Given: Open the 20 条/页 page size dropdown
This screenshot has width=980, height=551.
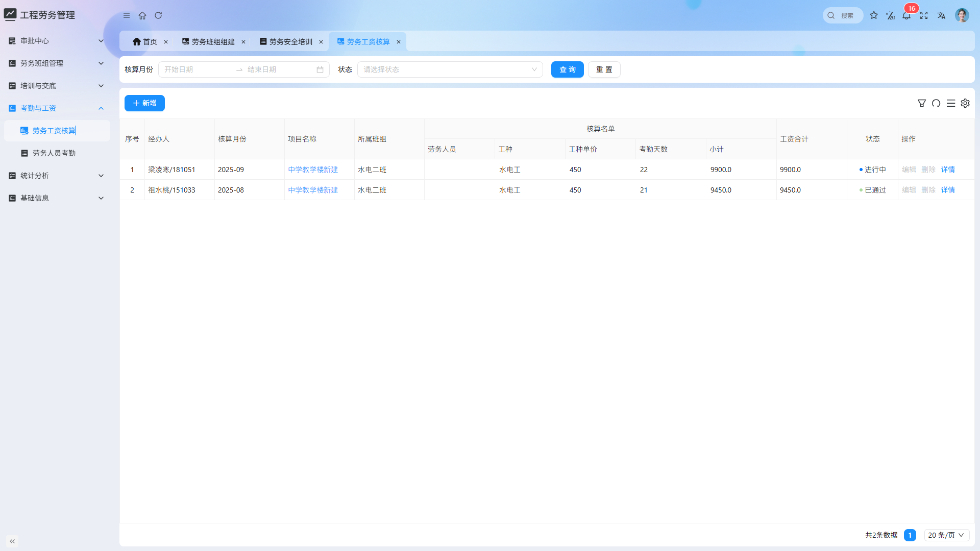Looking at the screenshot, I should 946,535.
